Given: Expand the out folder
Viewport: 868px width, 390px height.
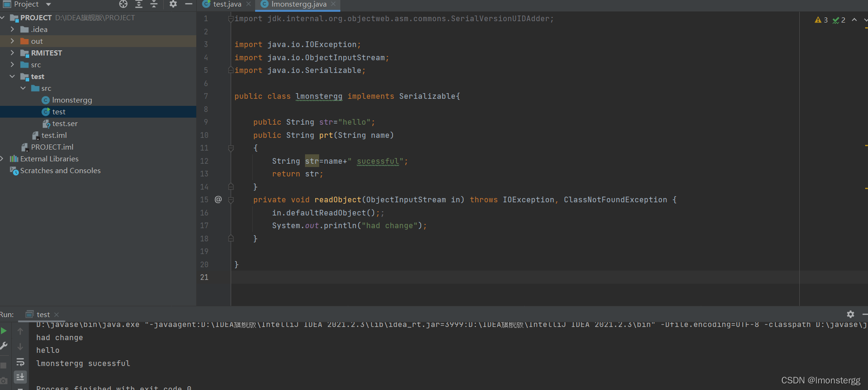Looking at the screenshot, I should [x=12, y=41].
